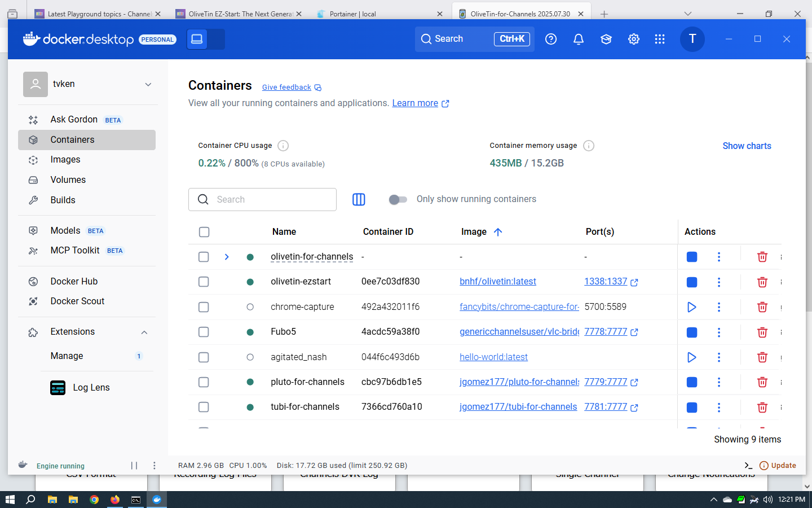Select all containers with header checkbox
The width and height of the screenshot is (812, 508).
[x=204, y=232]
